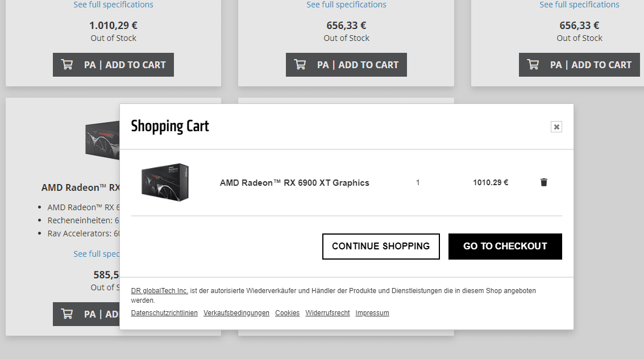This screenshot has width=644, height=359.
Task: Add the middle 656,33 € product to cart
Action: [346, 65]
